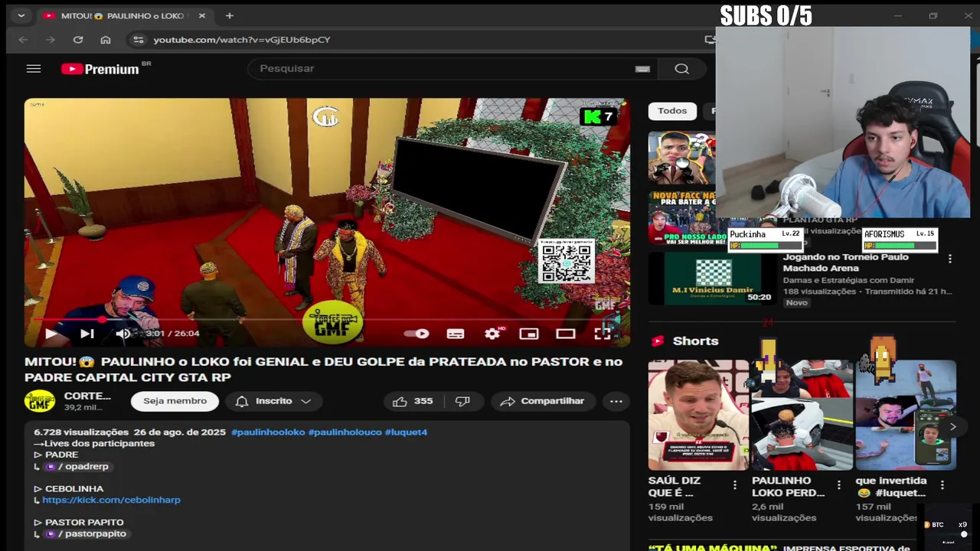This screenshot has height=551, width=980.
Task: Like the video with 355 likes
Action: [413, 401]
